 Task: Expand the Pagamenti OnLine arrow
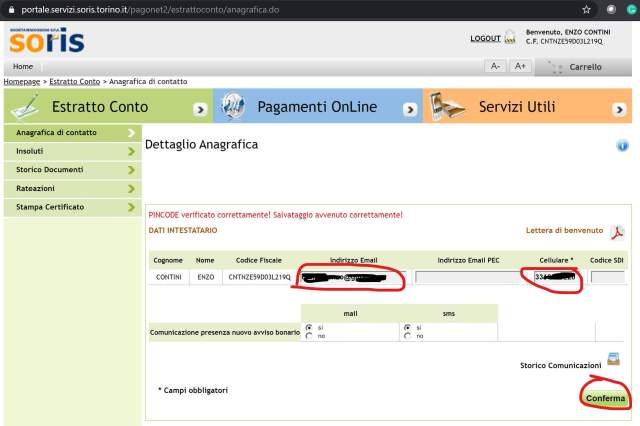coord(411,108)
